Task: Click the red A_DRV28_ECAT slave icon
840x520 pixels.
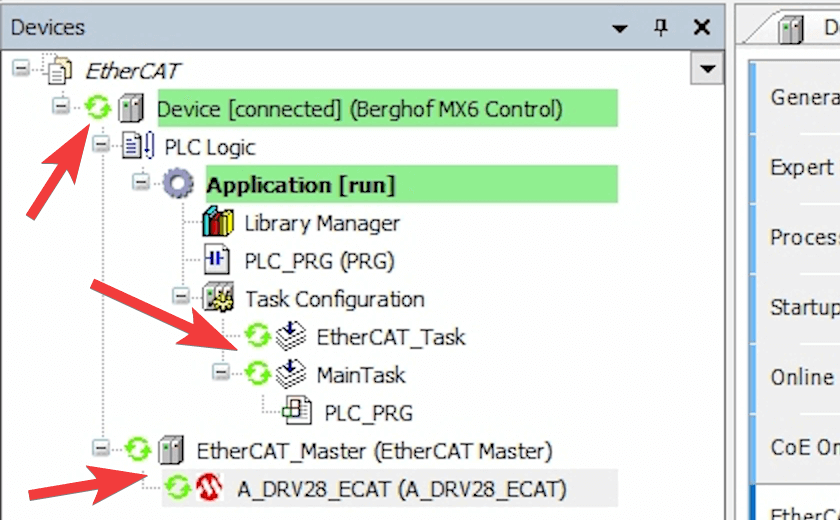Action: pos(208,488)
